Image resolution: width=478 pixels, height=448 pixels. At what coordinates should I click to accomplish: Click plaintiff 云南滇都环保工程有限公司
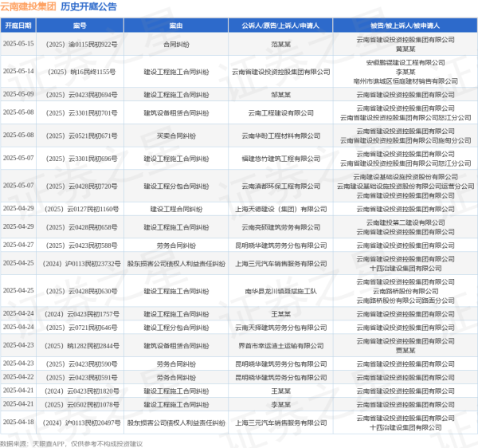point(280,187)
